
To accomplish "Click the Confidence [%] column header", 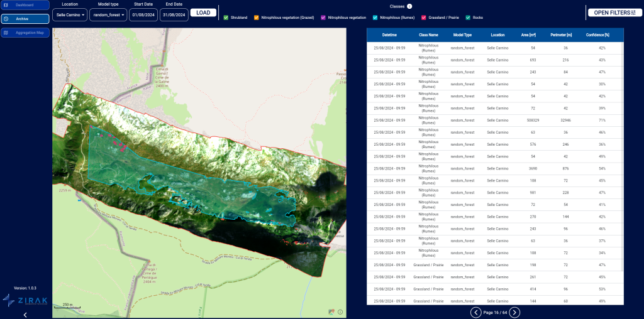I will coord(599,36).
